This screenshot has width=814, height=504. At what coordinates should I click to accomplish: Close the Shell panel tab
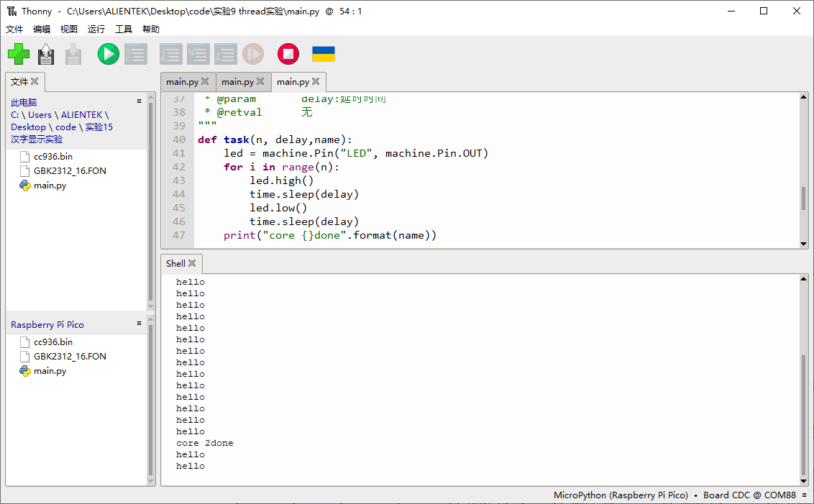(192, 263)
